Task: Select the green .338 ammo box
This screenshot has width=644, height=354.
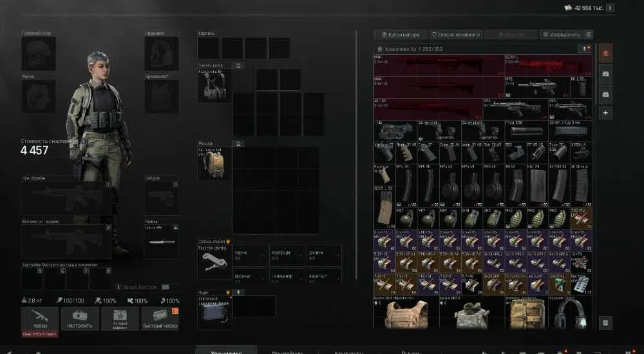Action: click(x=560, y=284)
